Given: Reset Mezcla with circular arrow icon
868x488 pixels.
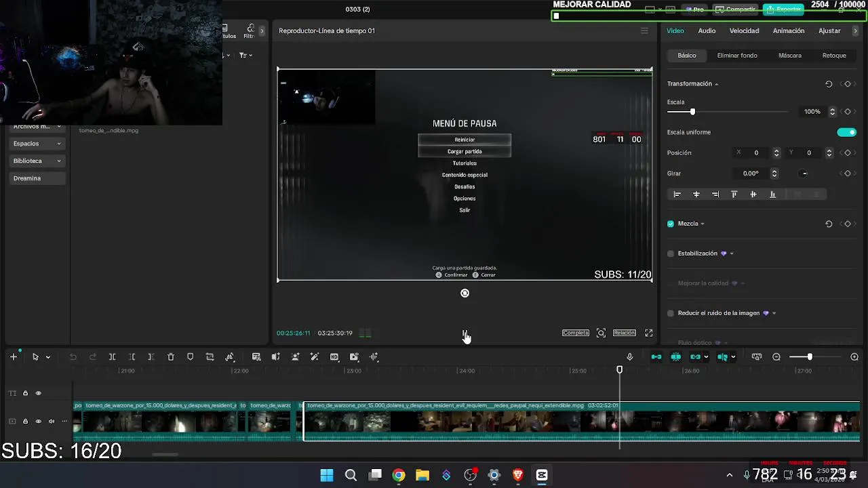Looking at the screenshot, I should pos(829,224).
